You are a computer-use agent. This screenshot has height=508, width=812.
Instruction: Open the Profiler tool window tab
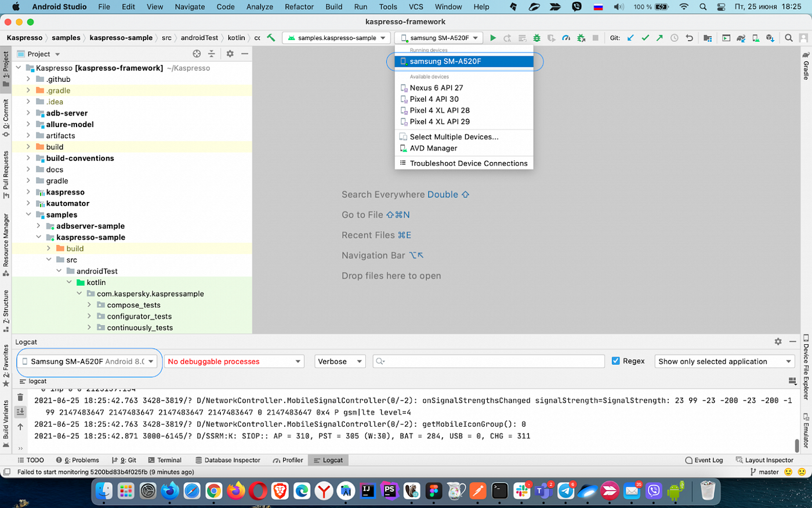click(288, 460)
